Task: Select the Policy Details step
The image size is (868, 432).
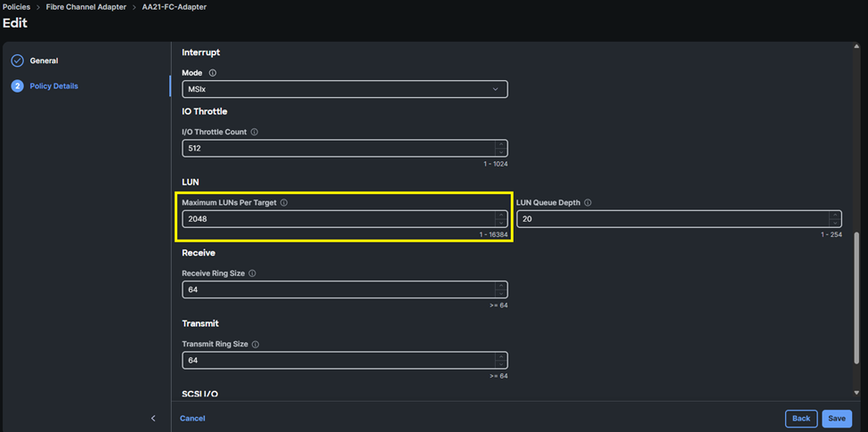Action: click(x=53, y=86)
